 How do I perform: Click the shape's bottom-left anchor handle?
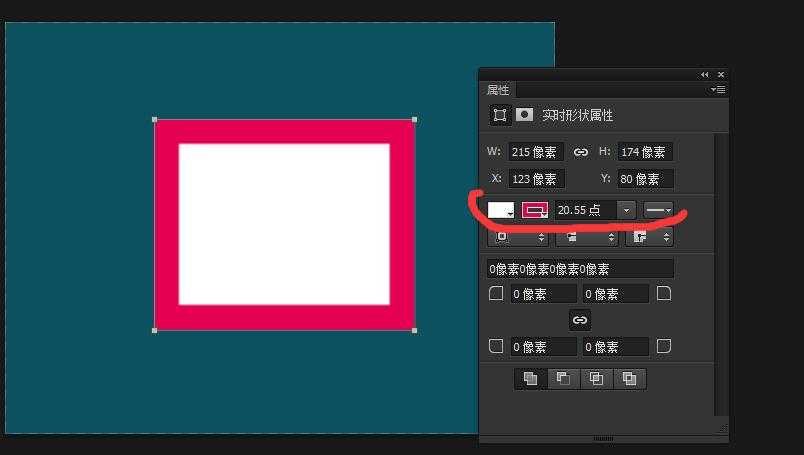point(155,331)
